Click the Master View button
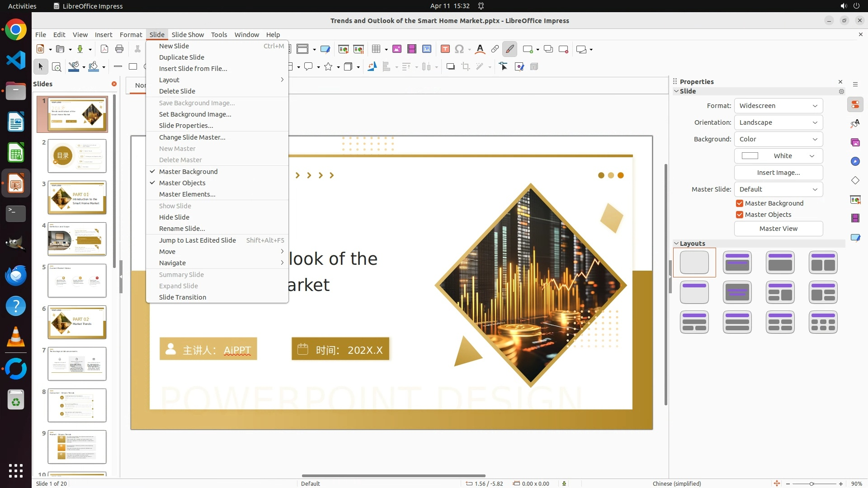868x488 pixels. tap(778, 229)
